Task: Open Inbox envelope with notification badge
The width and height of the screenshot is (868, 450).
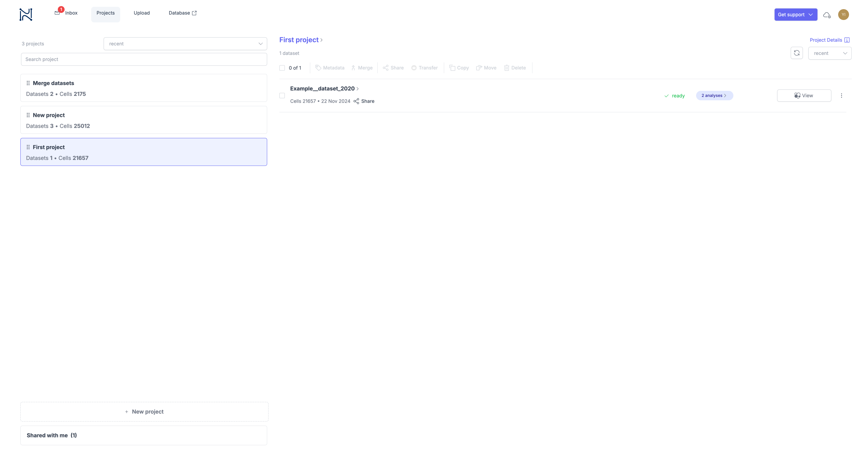Action: point(57,13)
